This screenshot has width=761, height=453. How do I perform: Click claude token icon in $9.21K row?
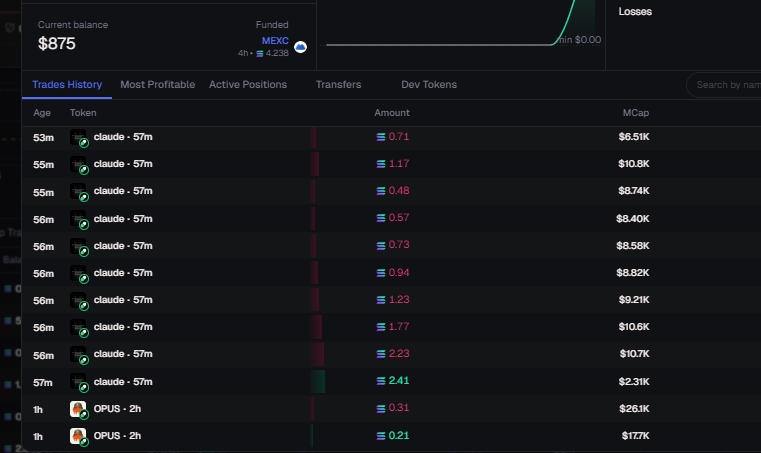coord(78,300)
